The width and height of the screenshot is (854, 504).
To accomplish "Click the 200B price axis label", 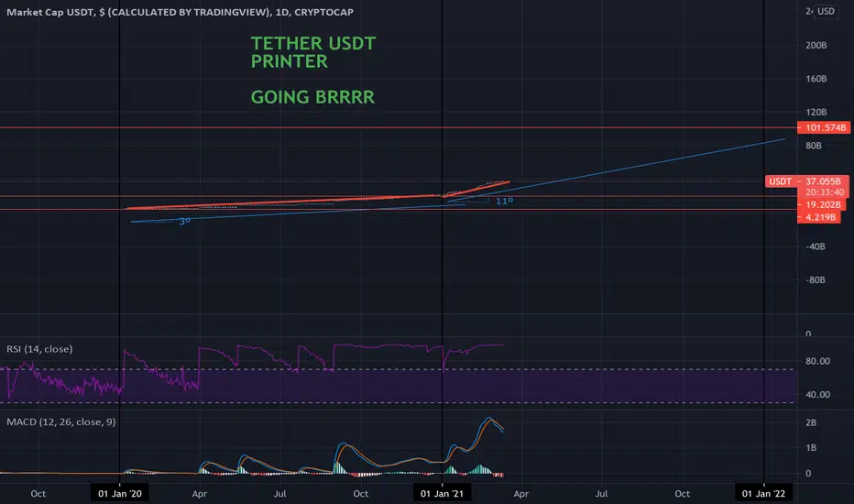I will tap(816, 45).
